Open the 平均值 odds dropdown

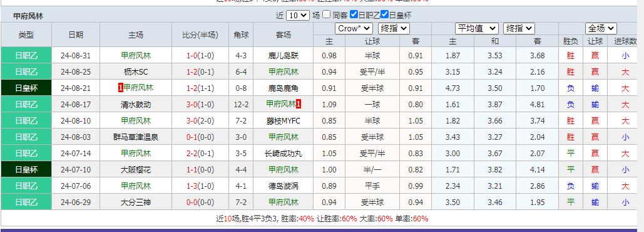(x=476, y=28)
